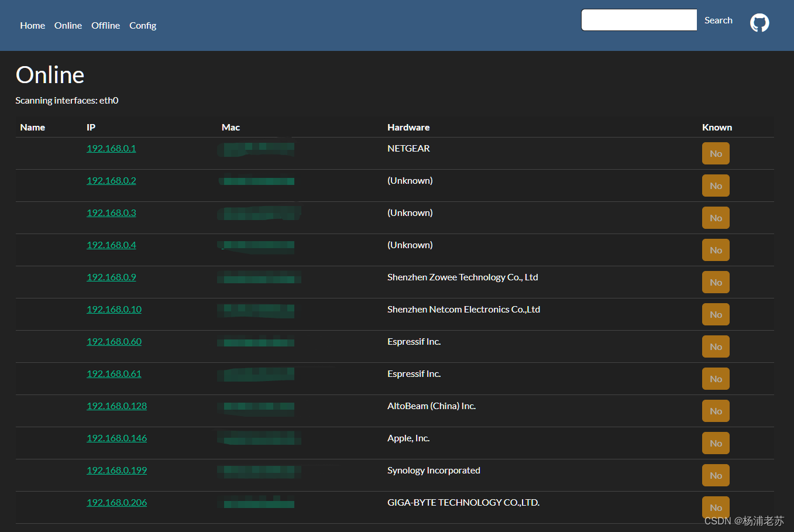Image resolution: width=794 pixels, height=532 pixels.
Task: Mark AltoBeam device as known
Action: click(716, 411)
